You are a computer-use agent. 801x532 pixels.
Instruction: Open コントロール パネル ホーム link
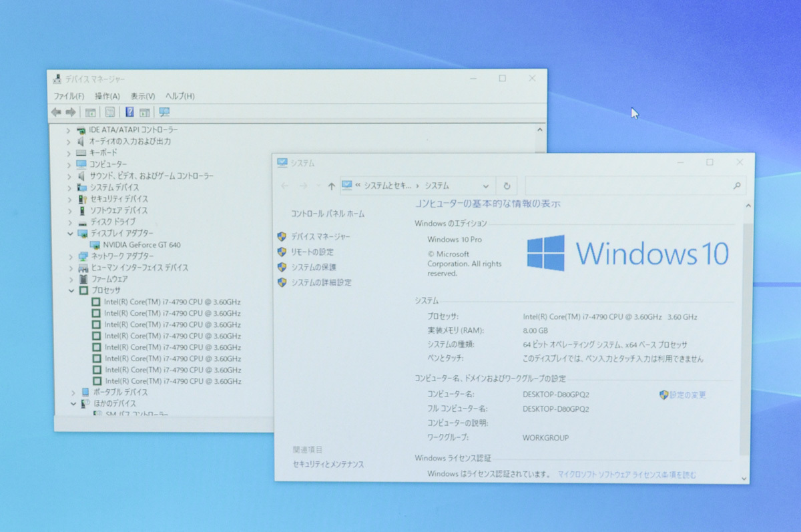click(328, 214)
